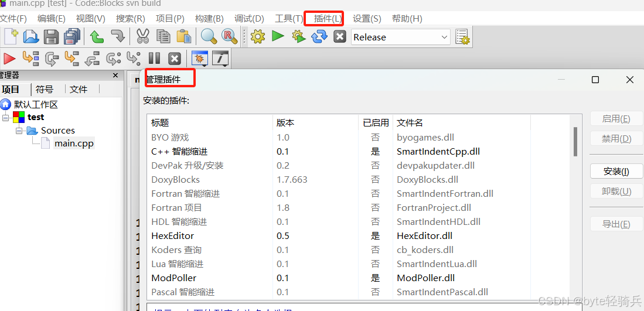The width and height of the screenshot is (644, 311).
Task: Stop the debugger with the X icon
Action: click(175, 59)
